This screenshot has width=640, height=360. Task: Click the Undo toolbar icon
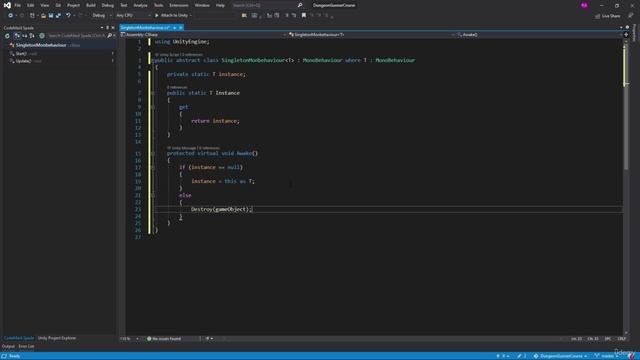click(68, 16)
